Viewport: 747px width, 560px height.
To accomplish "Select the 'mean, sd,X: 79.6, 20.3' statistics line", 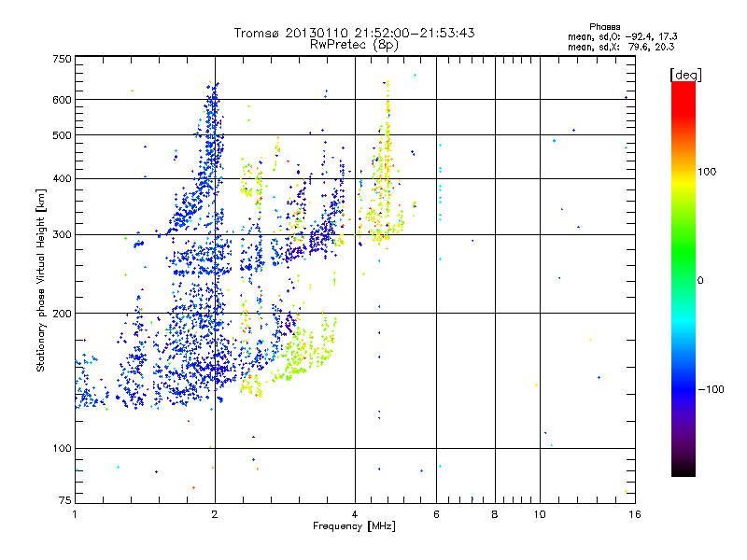I will pos(621,47).
